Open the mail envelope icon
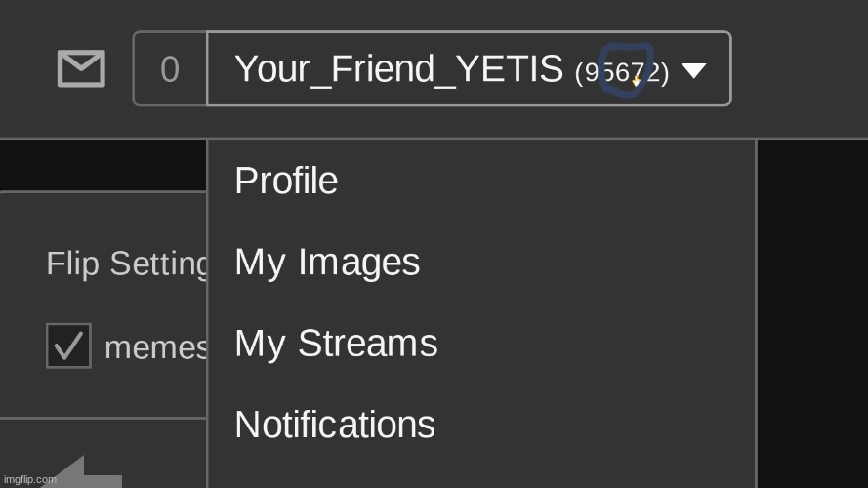This screenshot has height=488, width=868. coord(81,68)
